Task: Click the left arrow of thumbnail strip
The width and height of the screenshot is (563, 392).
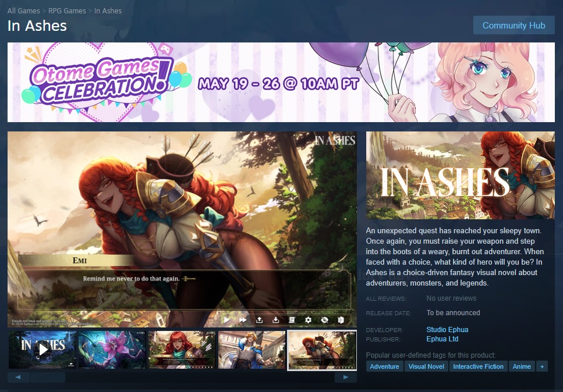Action: [x=18, y=377]
